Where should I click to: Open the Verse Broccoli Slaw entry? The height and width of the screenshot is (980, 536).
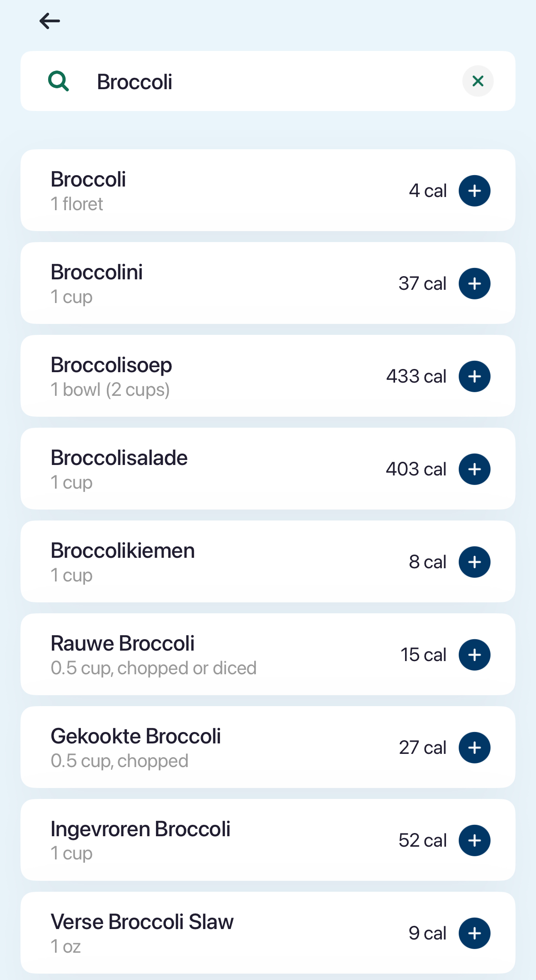(205, 933)
